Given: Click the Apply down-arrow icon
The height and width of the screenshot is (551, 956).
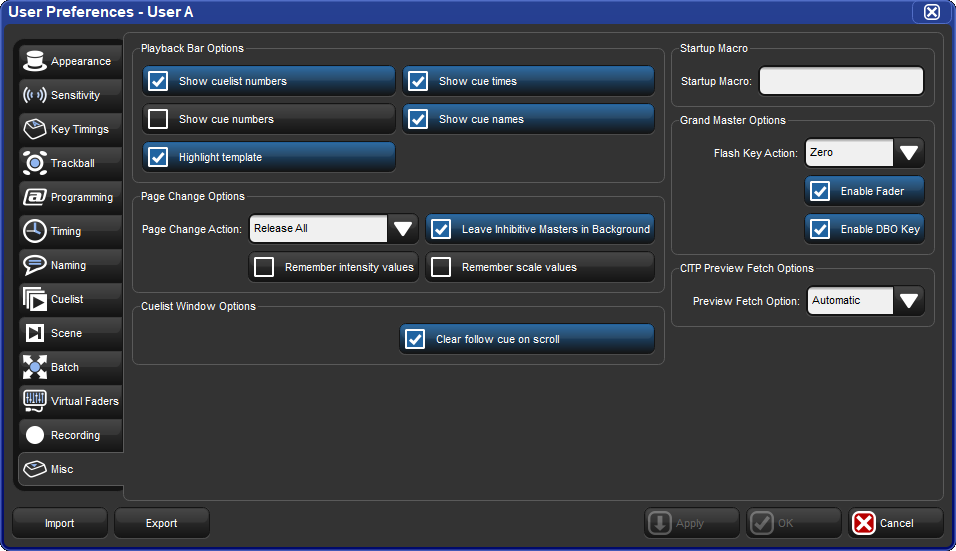Looking at the screenshot, I should [x=660, y=523].
